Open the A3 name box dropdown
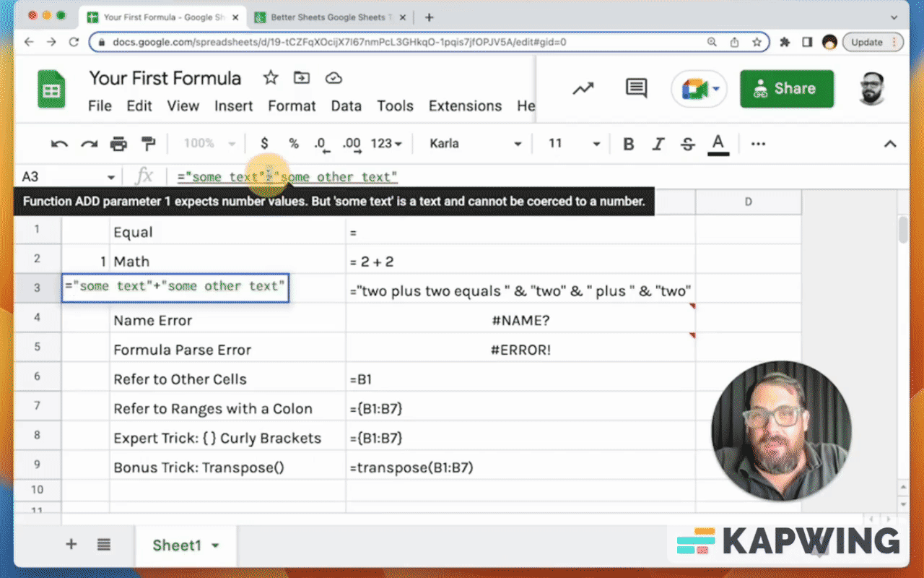924x578 pixels. coord(110,177)
